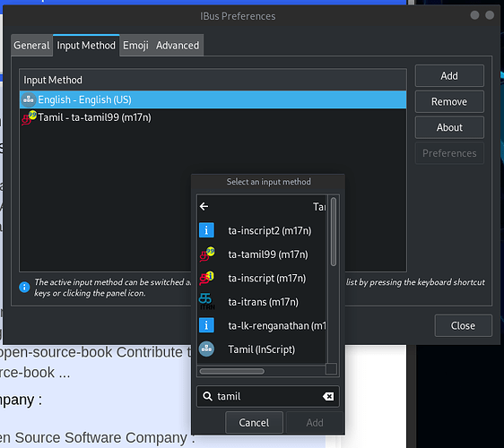The width and height of the screenshot is (504, 448).
Task: Open the Advanced tab
Action: tap(178, 46)
